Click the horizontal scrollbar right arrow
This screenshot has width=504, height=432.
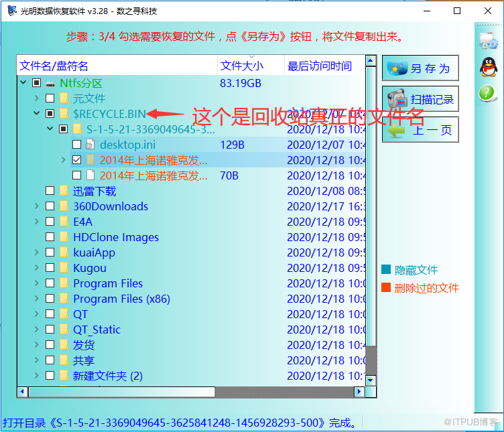pyautogui.click(x=359, y=392)
